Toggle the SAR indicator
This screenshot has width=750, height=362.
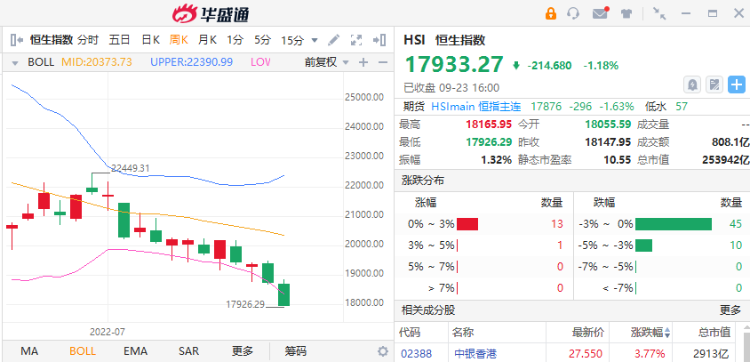coord(188,351)
